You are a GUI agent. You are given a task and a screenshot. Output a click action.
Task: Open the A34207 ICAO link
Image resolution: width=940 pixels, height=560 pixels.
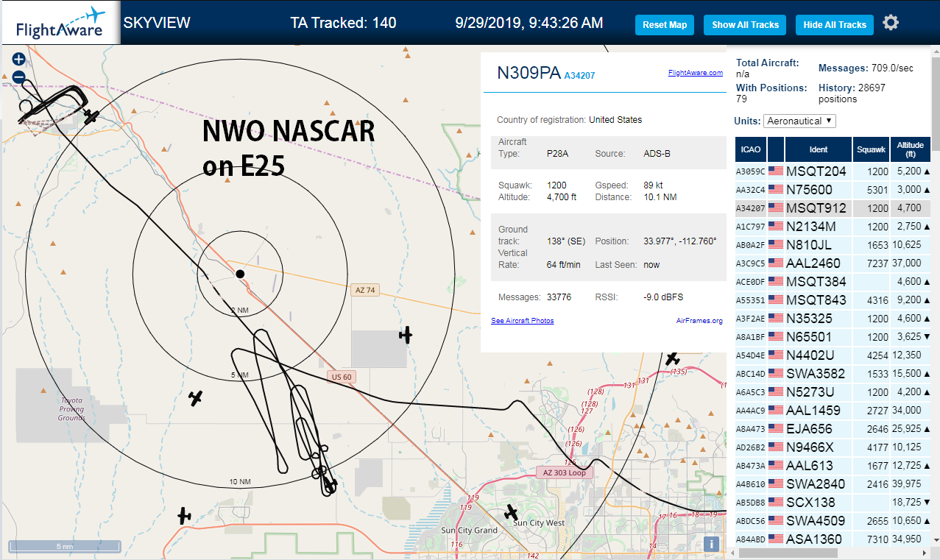[580, 75]
